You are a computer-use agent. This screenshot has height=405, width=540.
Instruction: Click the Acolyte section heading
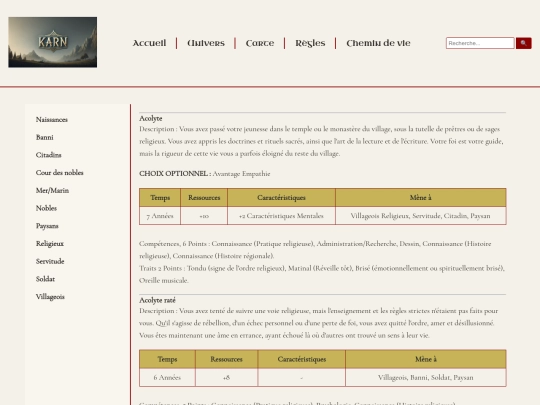point(151,118)
